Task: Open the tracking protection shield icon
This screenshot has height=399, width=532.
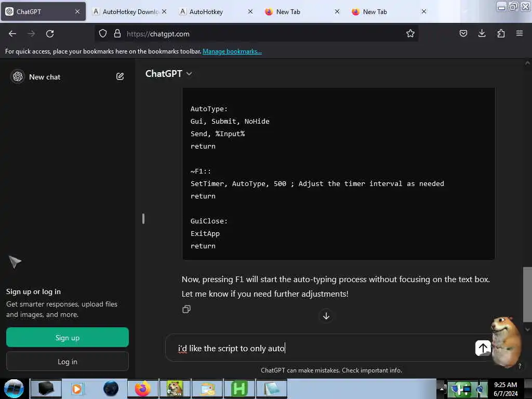Action: 103,34
